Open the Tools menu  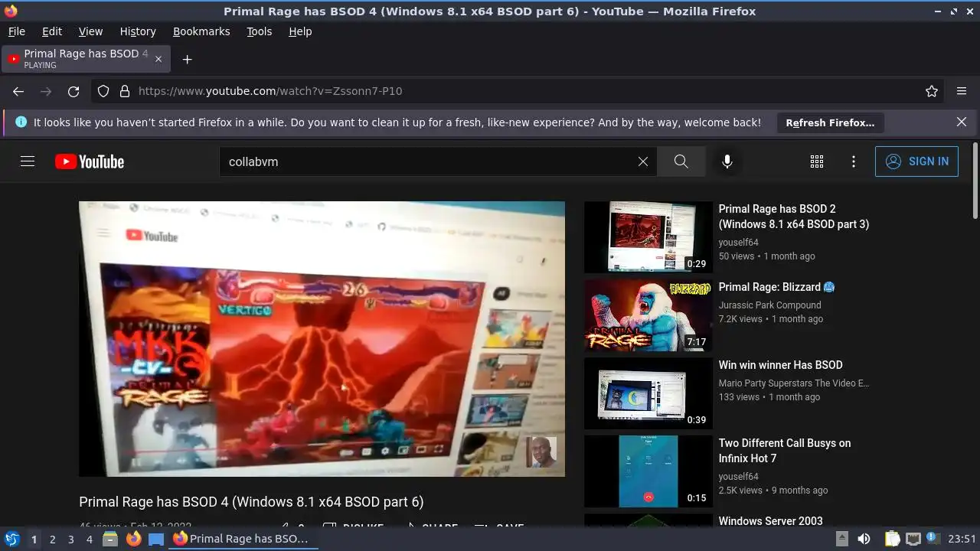point(259,31)
